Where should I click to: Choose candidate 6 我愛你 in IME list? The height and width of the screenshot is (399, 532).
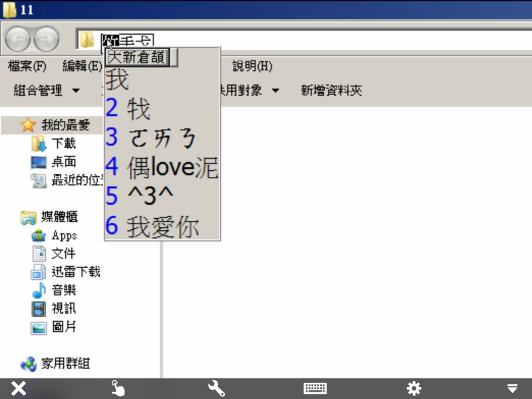(x=162, y=227)
